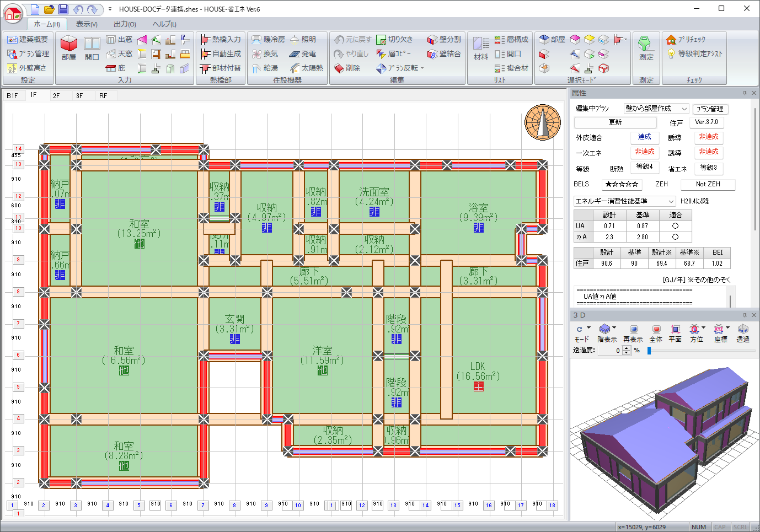Click the save floppy disk icon

pos(63,9)
